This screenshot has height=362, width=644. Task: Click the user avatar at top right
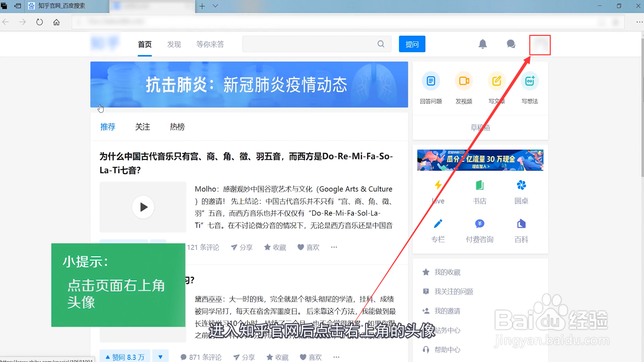click(540, 45)
